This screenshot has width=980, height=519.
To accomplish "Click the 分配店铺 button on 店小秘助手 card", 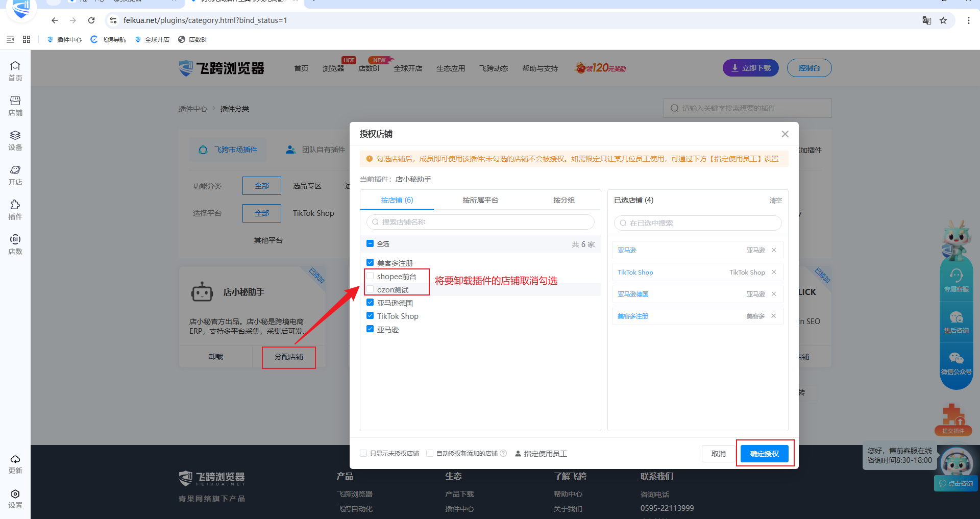I will [x=289, y=357].
